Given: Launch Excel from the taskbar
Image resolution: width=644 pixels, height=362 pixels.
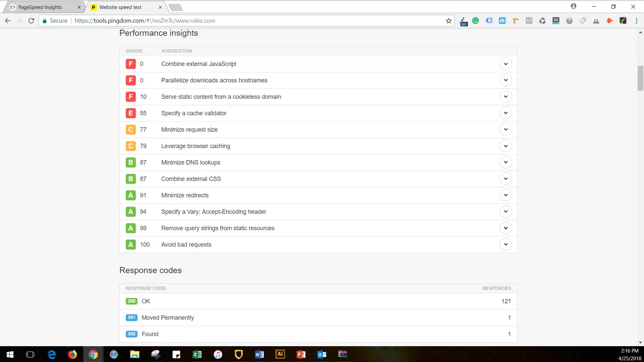Looking at the screenshot, I should [197, 354].
